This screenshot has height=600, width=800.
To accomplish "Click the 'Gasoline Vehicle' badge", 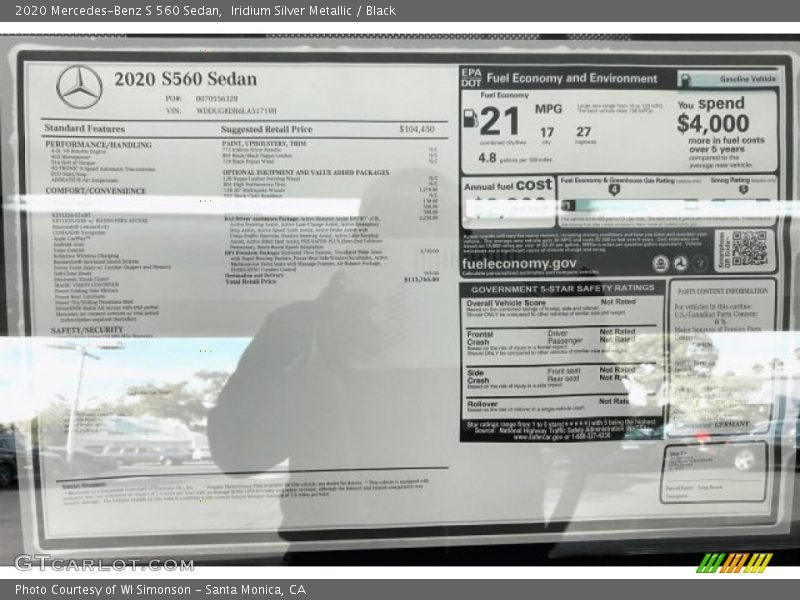I will pyautogui.click(x=727, y=79).
